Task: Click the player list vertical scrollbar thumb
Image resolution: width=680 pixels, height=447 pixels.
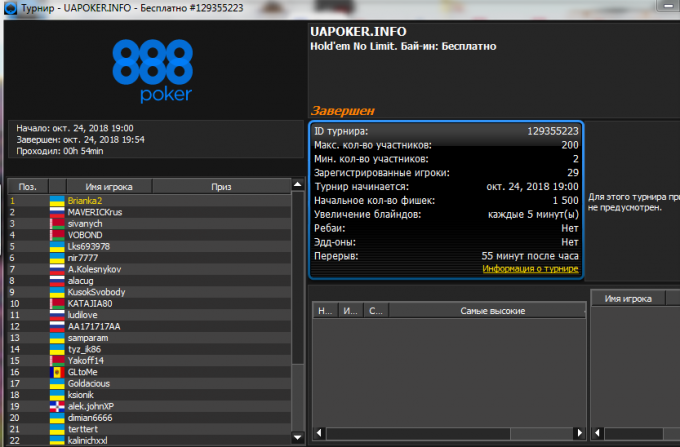Action: coord(298,277)
